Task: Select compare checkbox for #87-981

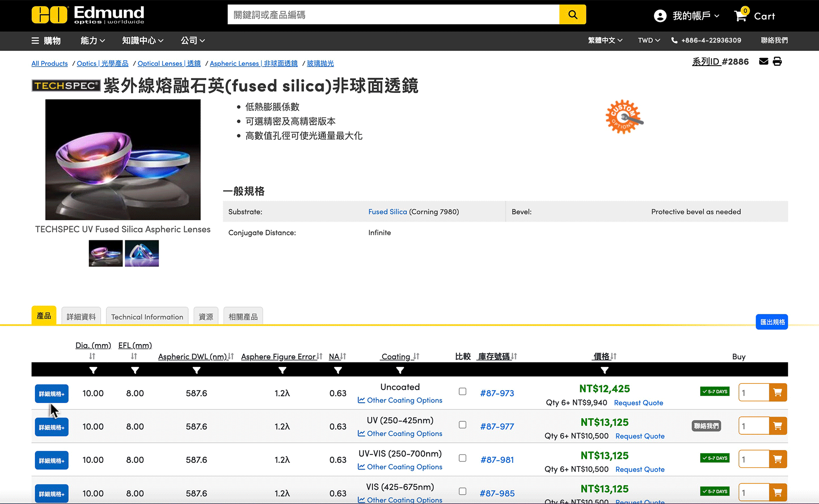Action: pyautogui.click(x=463, y=458)
